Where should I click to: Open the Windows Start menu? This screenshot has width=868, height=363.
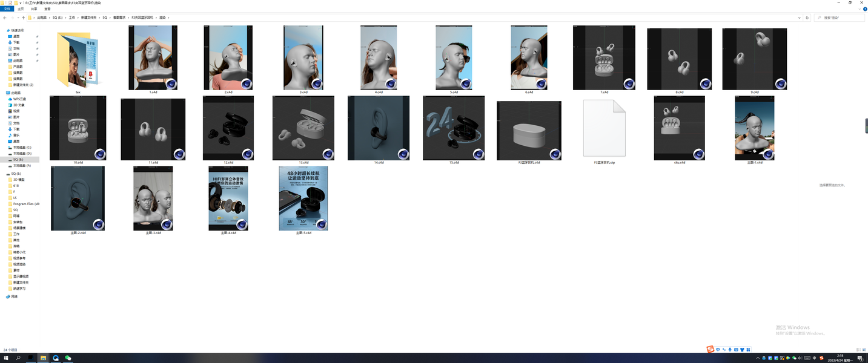click(x=5, y=358)
